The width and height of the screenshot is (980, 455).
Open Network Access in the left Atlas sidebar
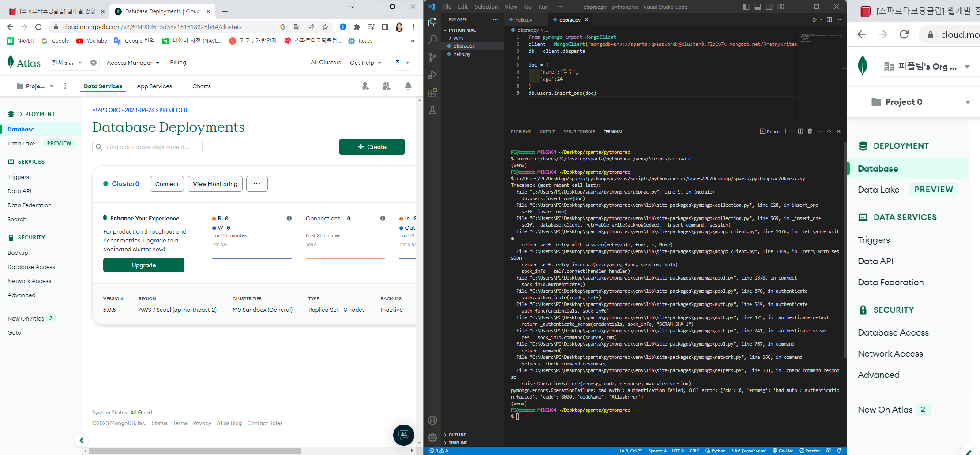pos(29,281)
